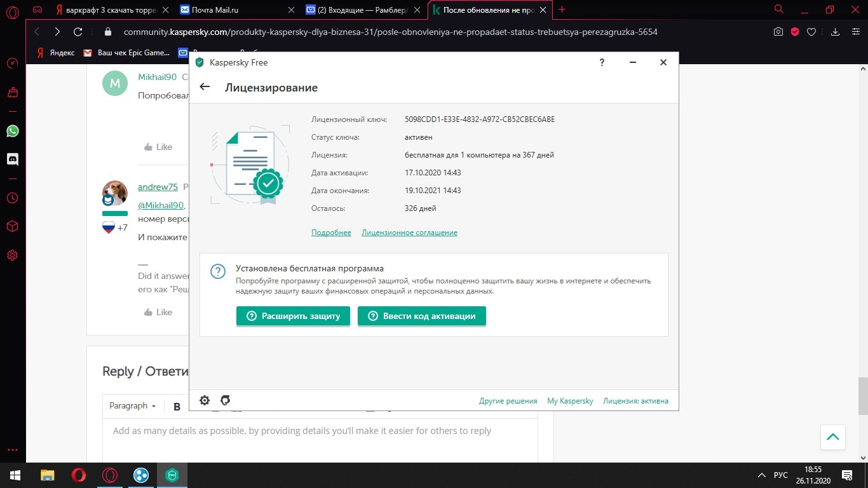This screenshot has height=488, width=868.
Task: Open WhatsApp in Opera sidebar
Action: click(12, 131)
